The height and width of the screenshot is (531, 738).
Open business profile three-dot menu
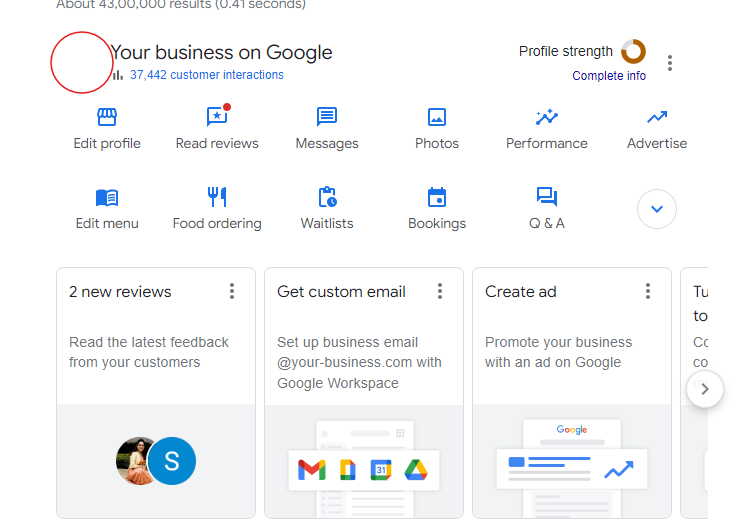670,63
